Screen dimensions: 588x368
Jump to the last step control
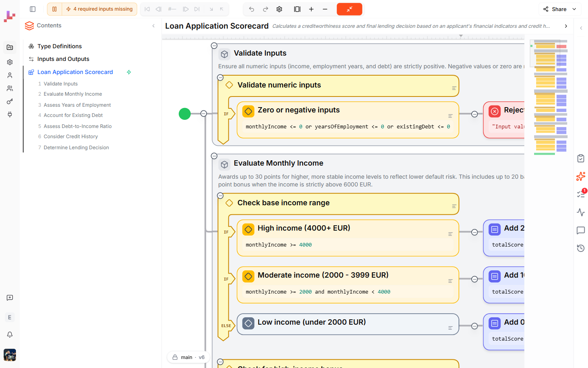tap(197, 9)
